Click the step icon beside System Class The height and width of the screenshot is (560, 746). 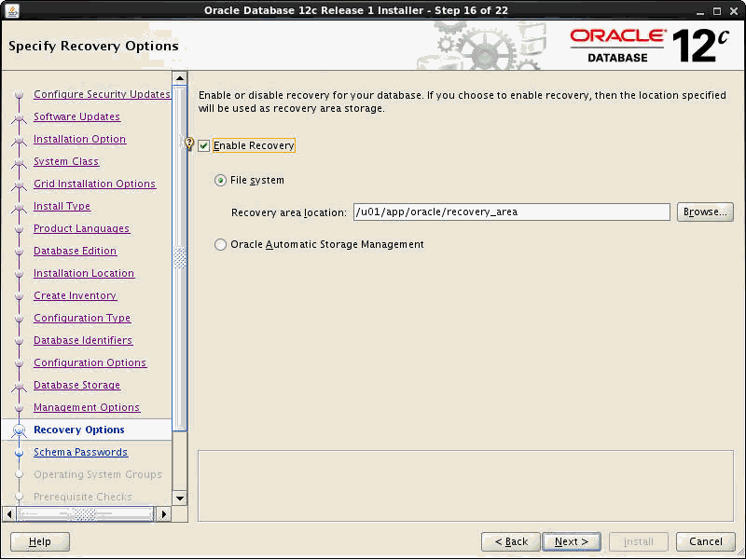click(19, 161)
